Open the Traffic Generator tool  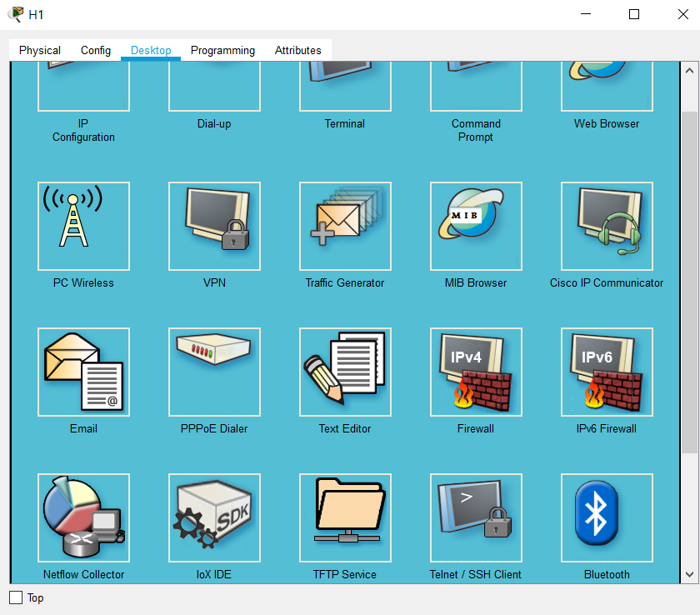coord(345,227)
